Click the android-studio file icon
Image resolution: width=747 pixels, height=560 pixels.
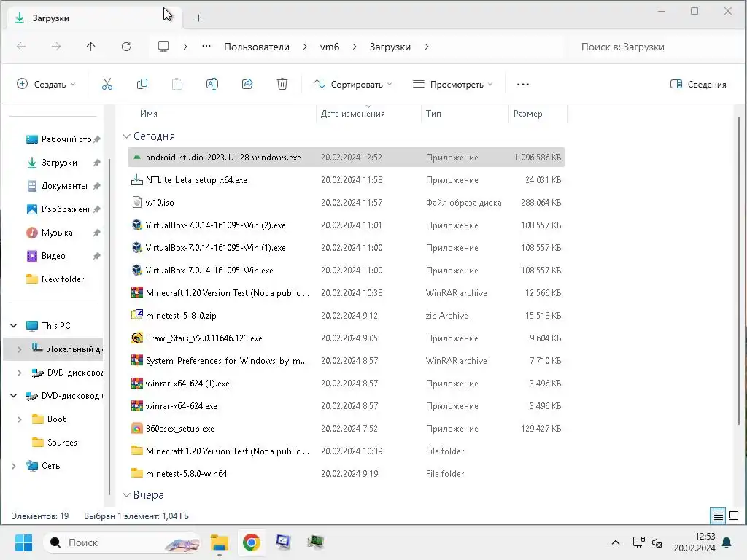point(136,157)
